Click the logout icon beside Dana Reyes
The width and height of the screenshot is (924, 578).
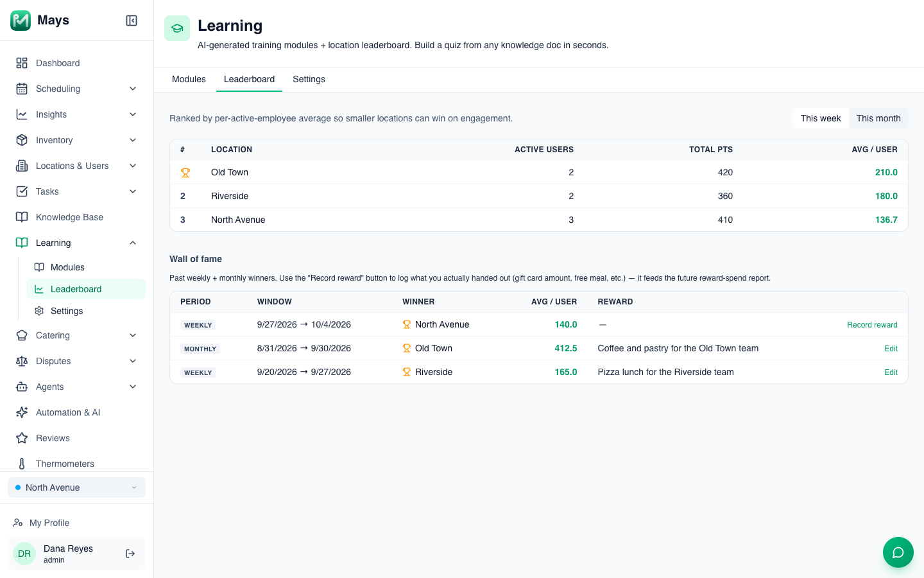pos(130,554)
